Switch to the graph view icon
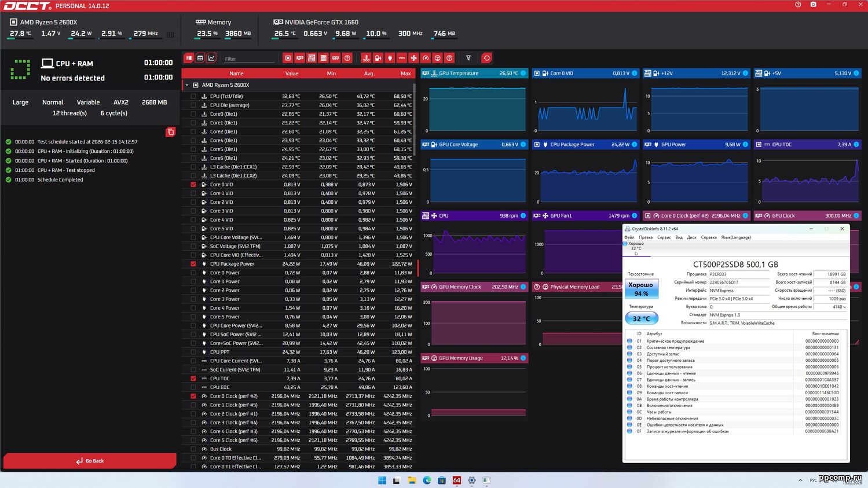Viewport: 868px width, 488px height. click(x=211, y=58)
